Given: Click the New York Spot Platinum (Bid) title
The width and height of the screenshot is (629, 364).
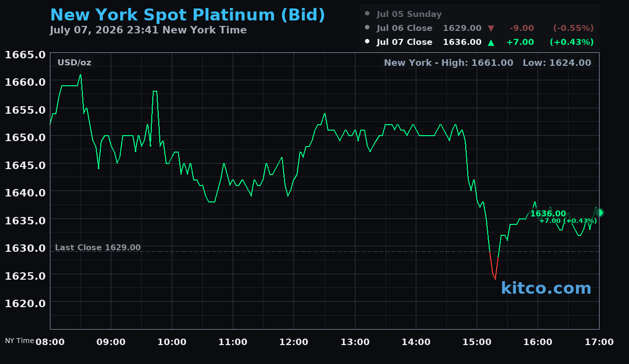Looking at the screenshot, I should [188, 15].
